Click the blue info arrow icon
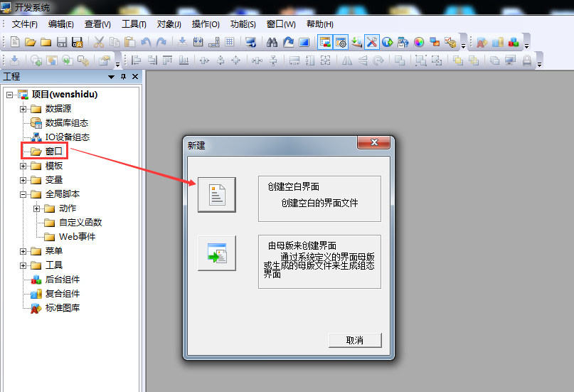Screen dimensions: 574x392 tap(388, 42)
